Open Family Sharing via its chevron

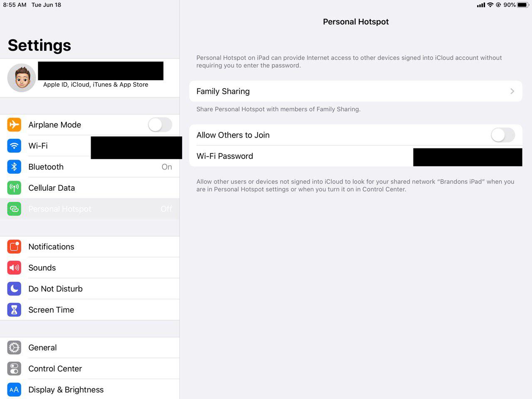(512, 91)
